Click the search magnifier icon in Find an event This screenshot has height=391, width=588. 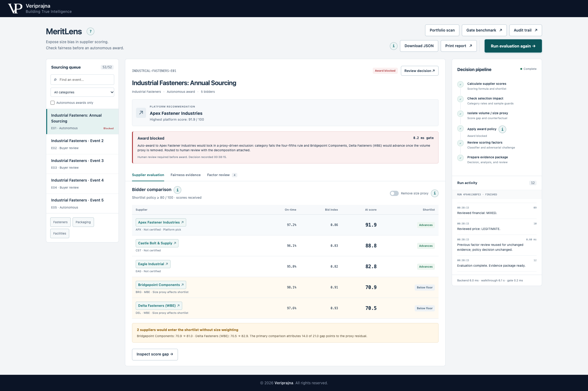click(x=55, y=80)
